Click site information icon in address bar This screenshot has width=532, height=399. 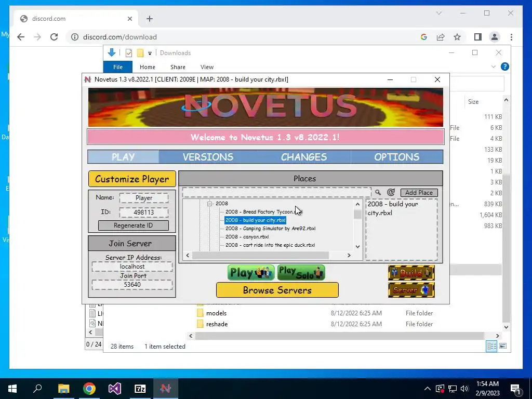point(75,37)
